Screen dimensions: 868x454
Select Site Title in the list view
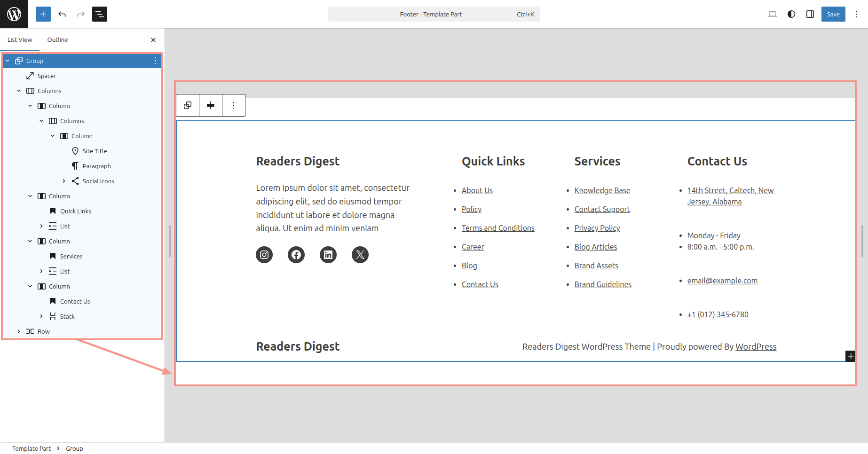coord(95,151)
